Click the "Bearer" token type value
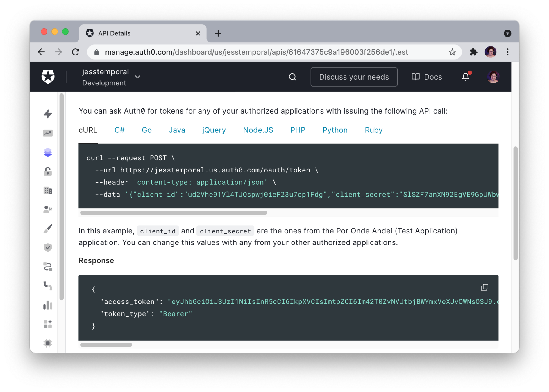This screenshot has width=549, height=392. click(176, 314)
